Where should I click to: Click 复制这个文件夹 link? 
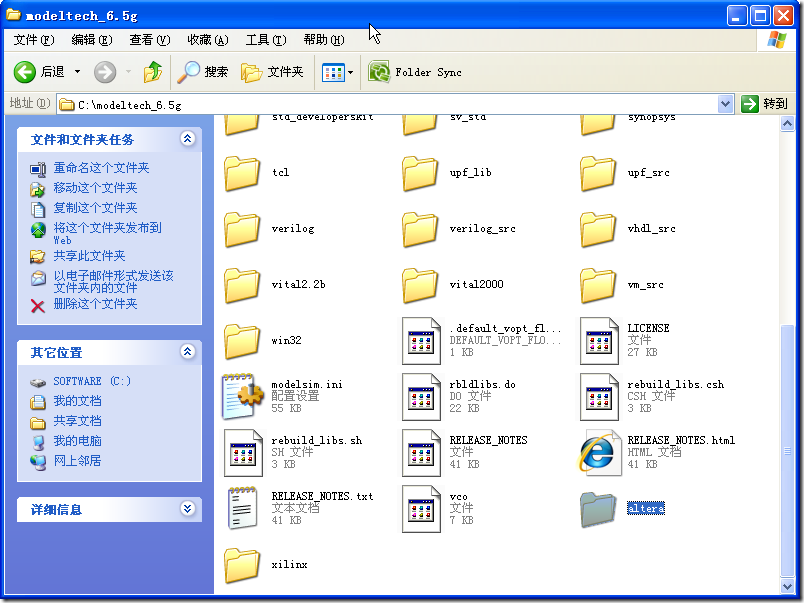[x=95, y=208]
